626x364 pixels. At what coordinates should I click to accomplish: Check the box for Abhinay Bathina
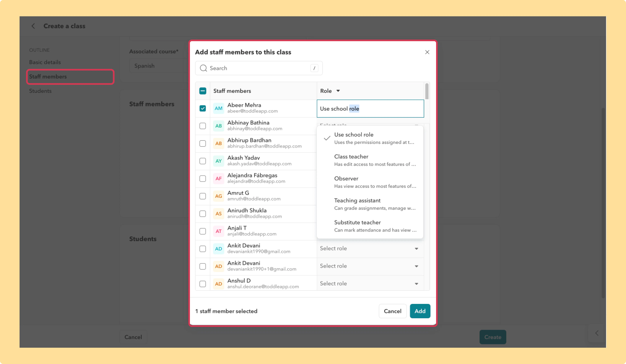[203, 126]
